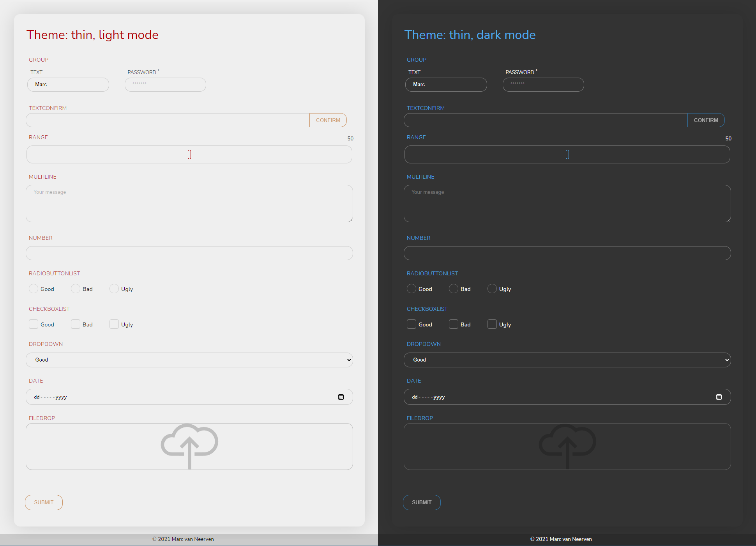Select the Good radio button in dark mode
Image resolution: width=756 pixels, height=546 pixels.
coord(412,289)
